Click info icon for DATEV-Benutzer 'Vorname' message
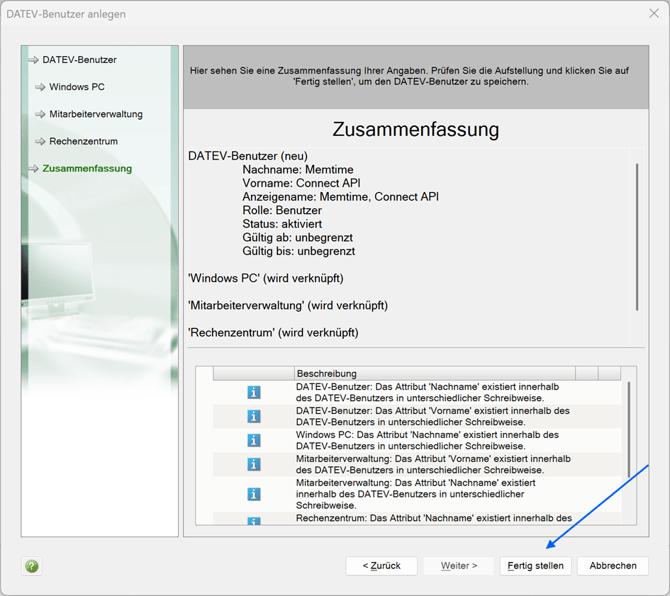The height and width of the screenshot is (596, 670). [x=254, y=416]
